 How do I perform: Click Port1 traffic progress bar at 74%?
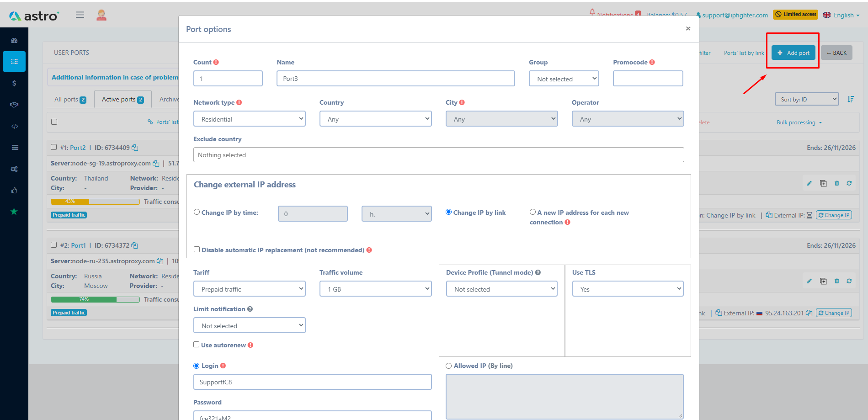click(x=95, y=299)
